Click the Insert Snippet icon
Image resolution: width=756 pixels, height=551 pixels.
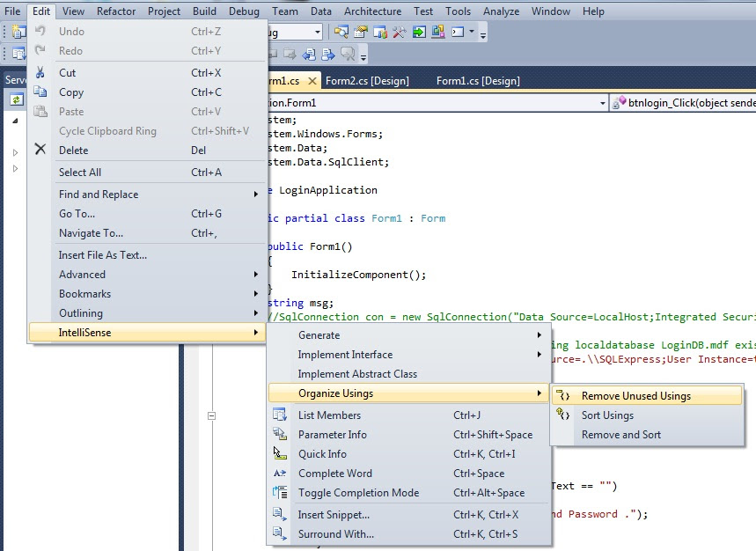point(280,514)
